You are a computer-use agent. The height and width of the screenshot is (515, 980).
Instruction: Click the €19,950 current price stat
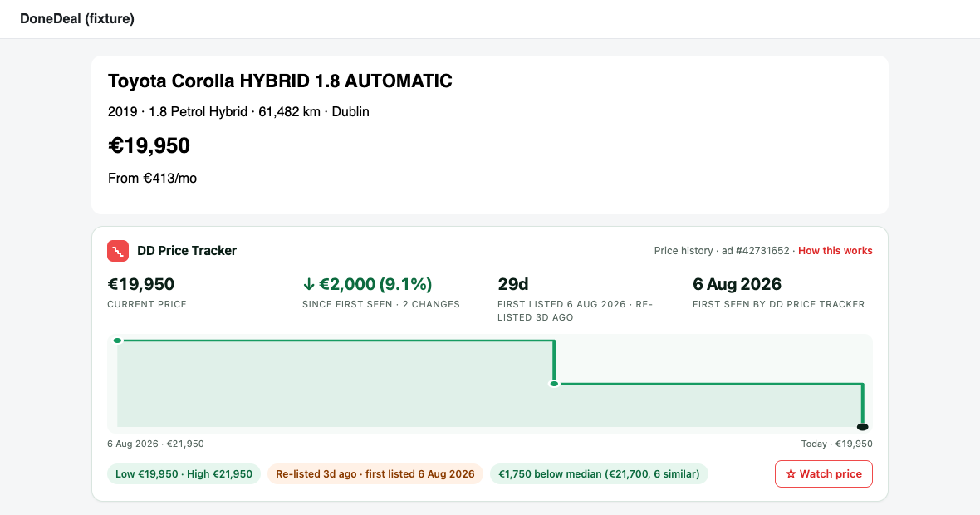click(x=141, y=284)
